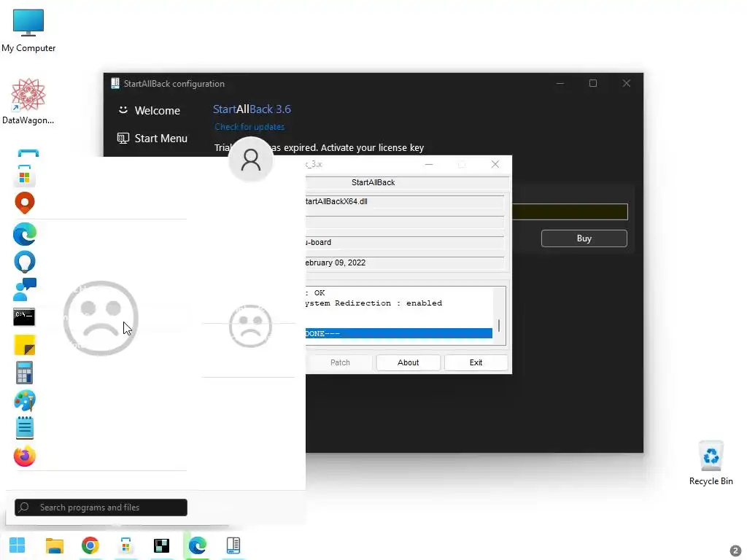
Task: Click the February 09, 2022 date field
Action: click(x=404, y=262)
